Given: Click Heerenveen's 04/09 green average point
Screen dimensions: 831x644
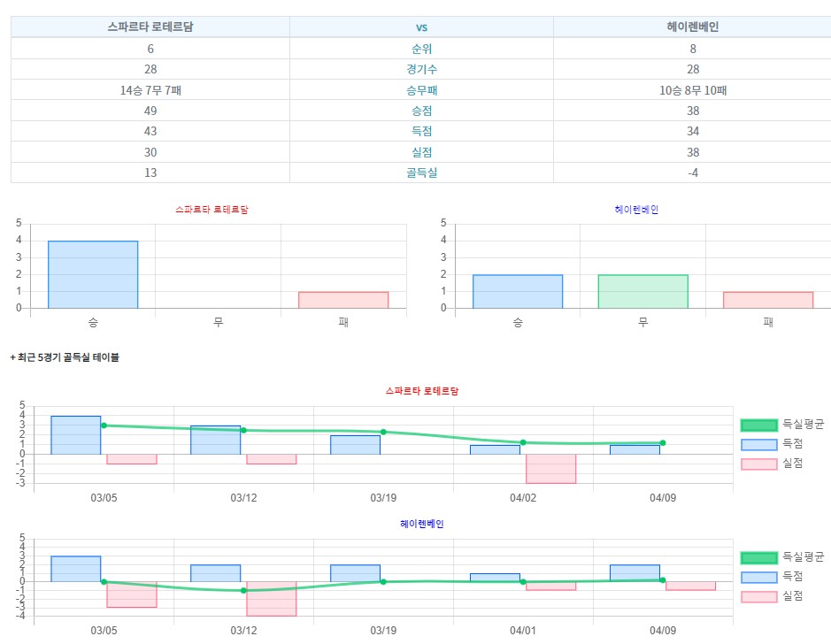Looking at the screenshot, I should [x=663, y=580].
